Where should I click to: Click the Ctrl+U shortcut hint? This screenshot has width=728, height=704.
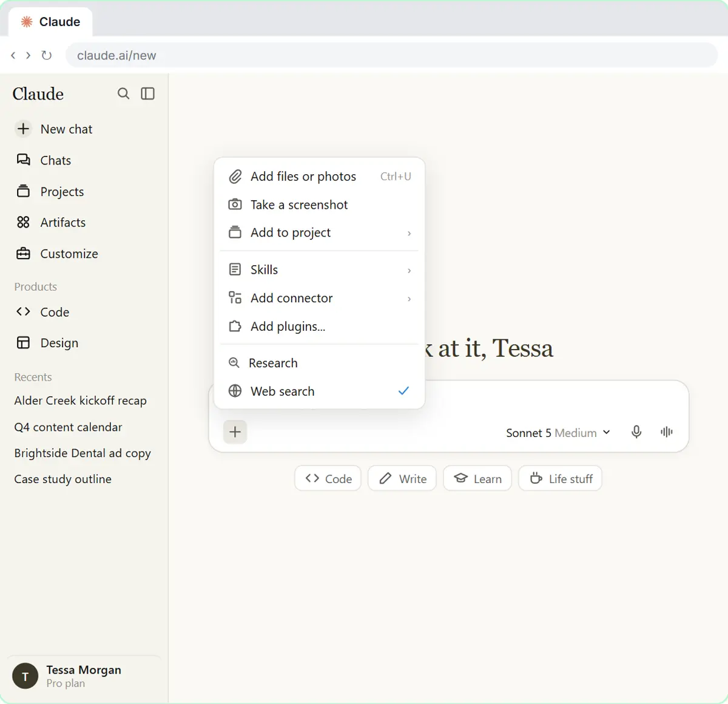pyautogui.click(x=396, y=177)
